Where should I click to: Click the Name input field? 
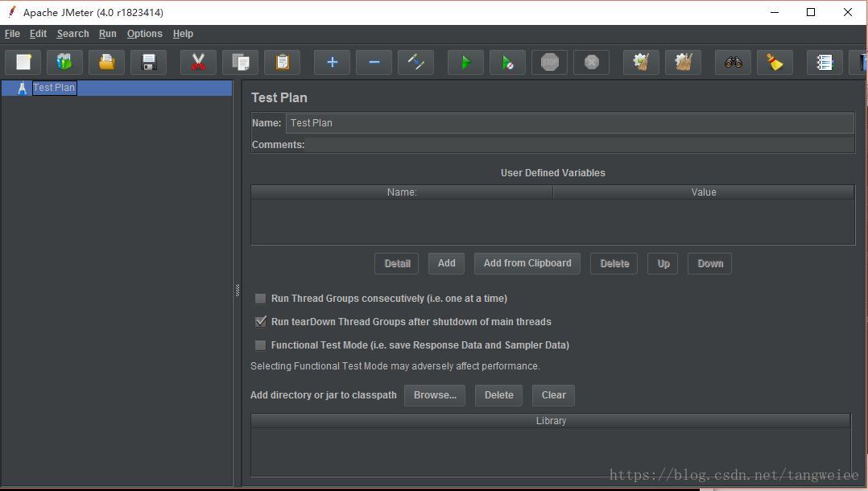click(569, 123)
